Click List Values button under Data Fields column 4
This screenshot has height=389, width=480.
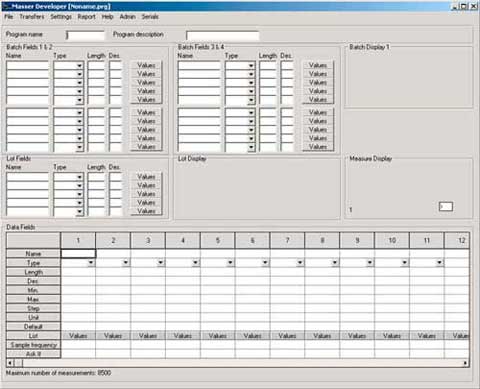pos(183,336)
